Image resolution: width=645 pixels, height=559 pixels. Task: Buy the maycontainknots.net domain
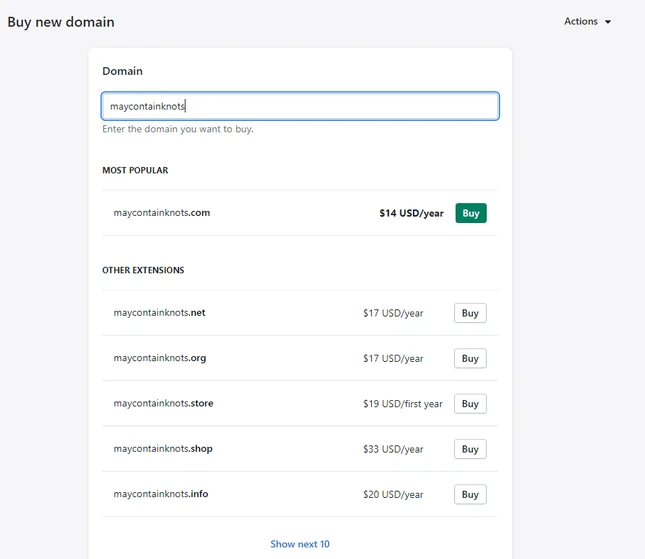[470, 313]
